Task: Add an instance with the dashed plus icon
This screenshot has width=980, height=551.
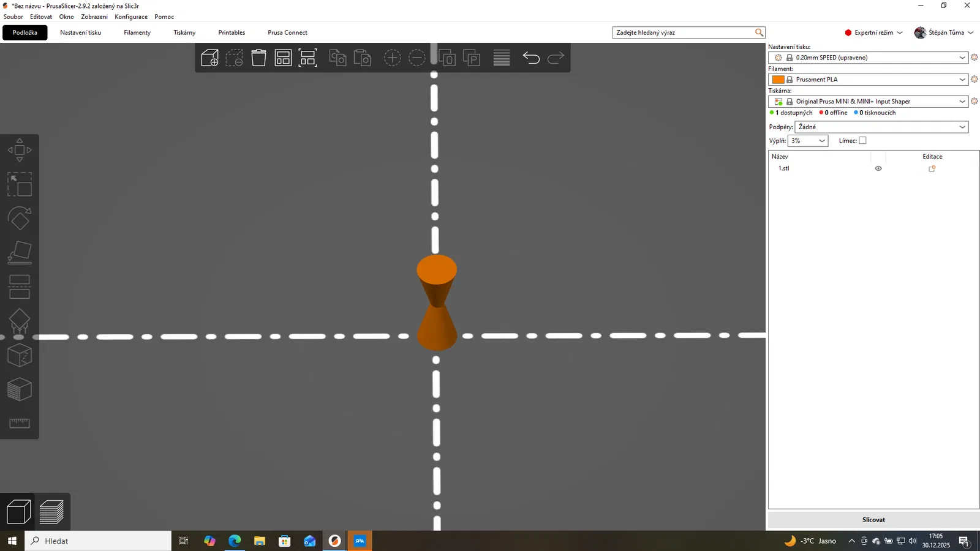Action: tap(392, 58)
